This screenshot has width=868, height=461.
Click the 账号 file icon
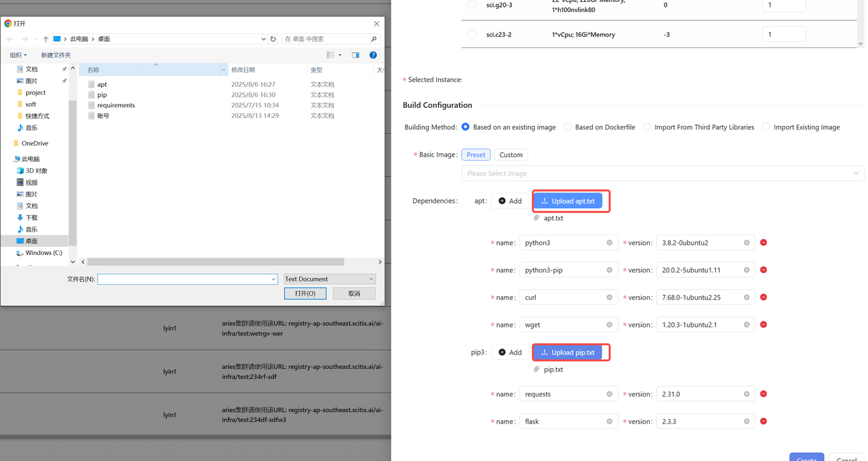92,115
